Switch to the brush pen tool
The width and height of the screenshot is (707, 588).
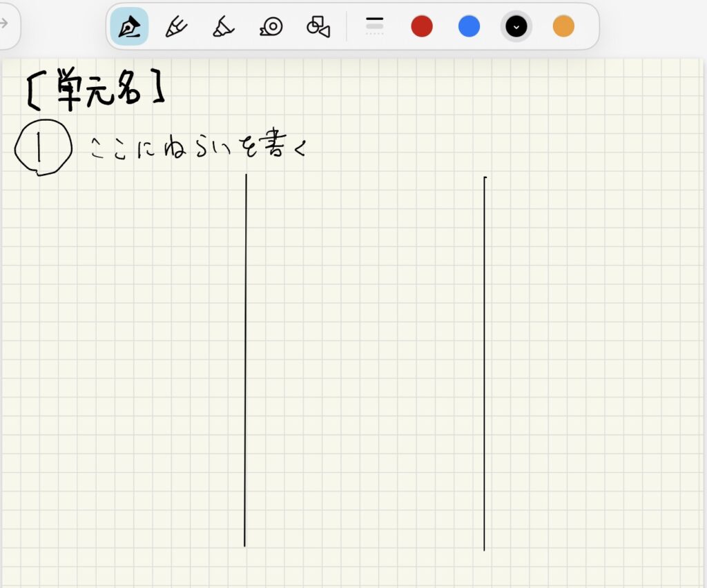(176, 27)
